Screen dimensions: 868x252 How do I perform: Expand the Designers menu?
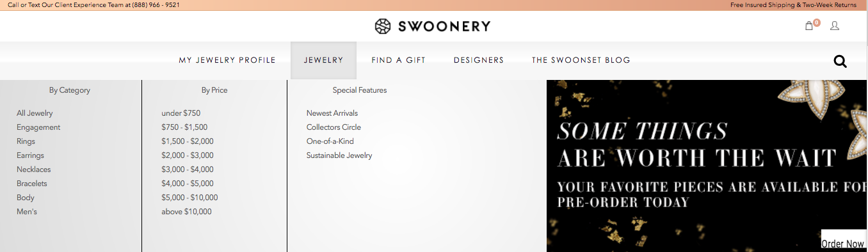pos(479,60)
